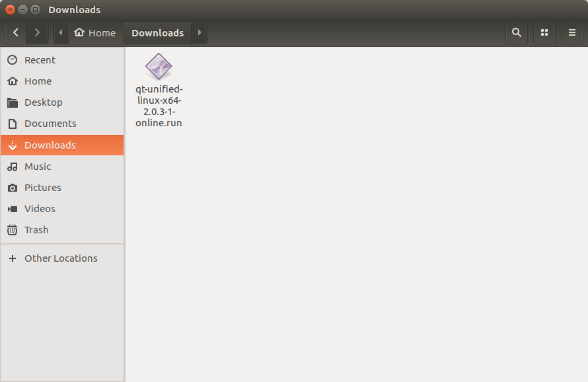Screen dimensions: 588x382
Task: Close the Downloads window
Action: pos(10,10)
